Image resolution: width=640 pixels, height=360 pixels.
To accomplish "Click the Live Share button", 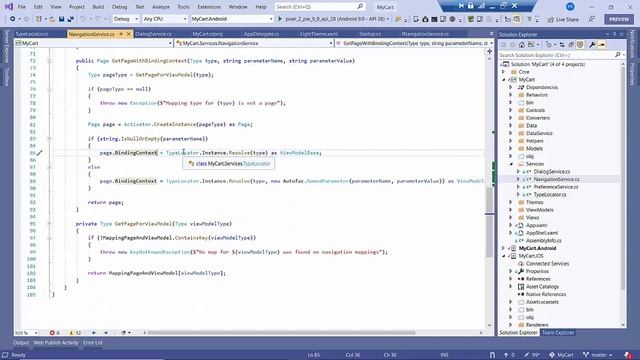I will [x=563, y=19].
